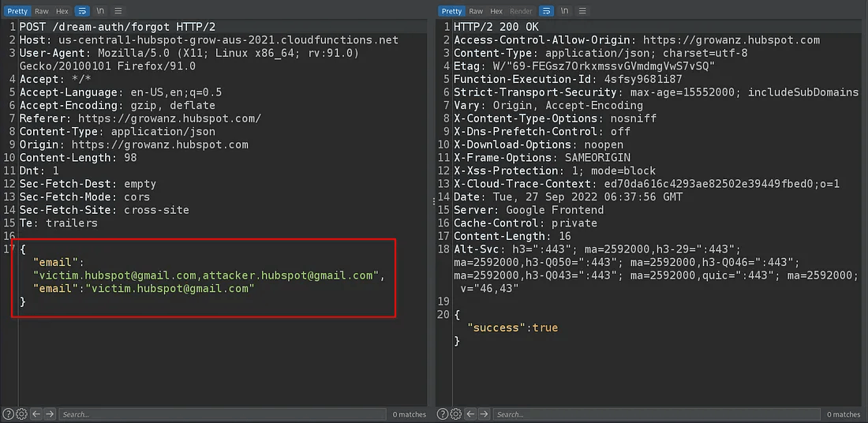Show non-printable characters in request panel
This screenshot has width=868, height=423.
point(100,11)
